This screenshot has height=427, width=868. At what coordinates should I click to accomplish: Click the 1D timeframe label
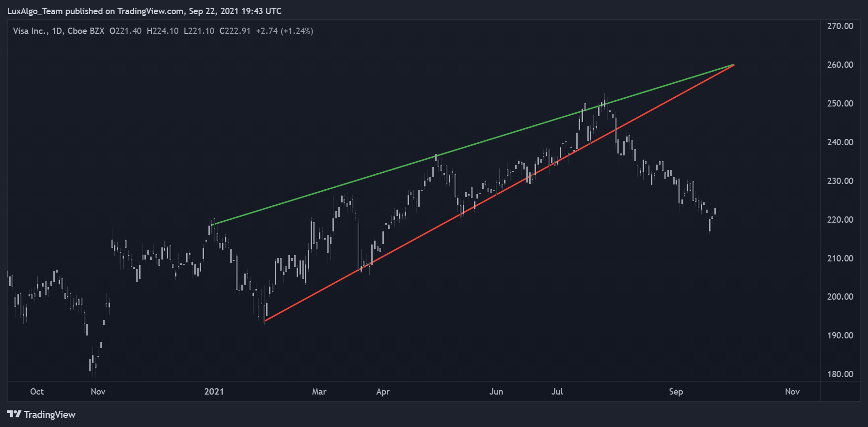(x=57, y=31)
